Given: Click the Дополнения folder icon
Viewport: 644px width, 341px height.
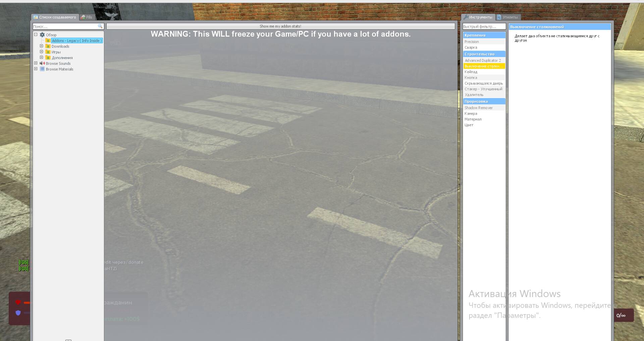Looking at the screenshot, I should (x=48, y=58).
